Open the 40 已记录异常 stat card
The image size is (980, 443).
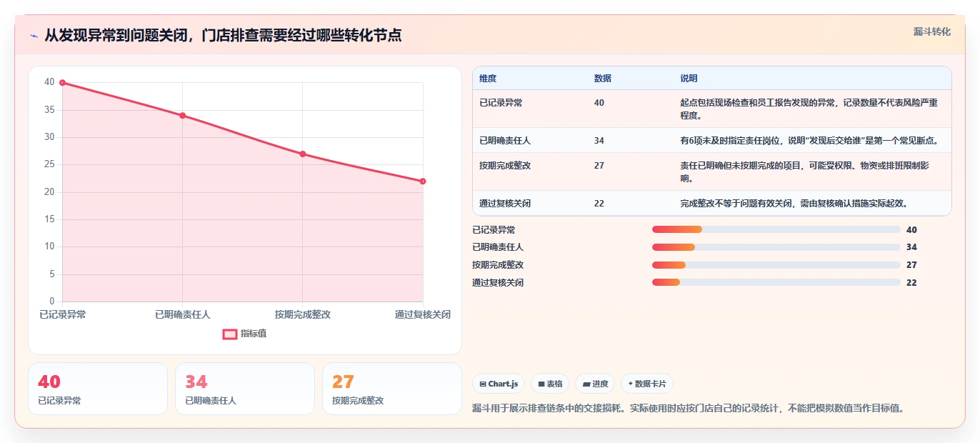pyautogui.click(x=98, y=389)
